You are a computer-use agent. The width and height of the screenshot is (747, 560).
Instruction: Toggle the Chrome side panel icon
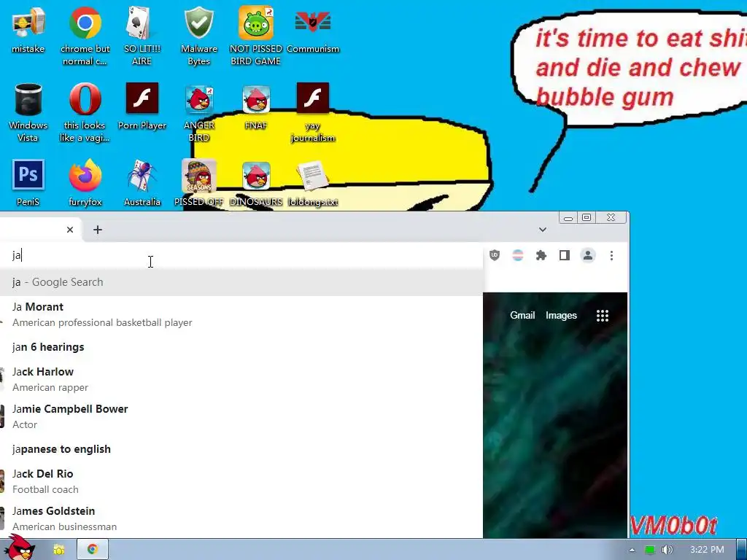tap(565, 256)
